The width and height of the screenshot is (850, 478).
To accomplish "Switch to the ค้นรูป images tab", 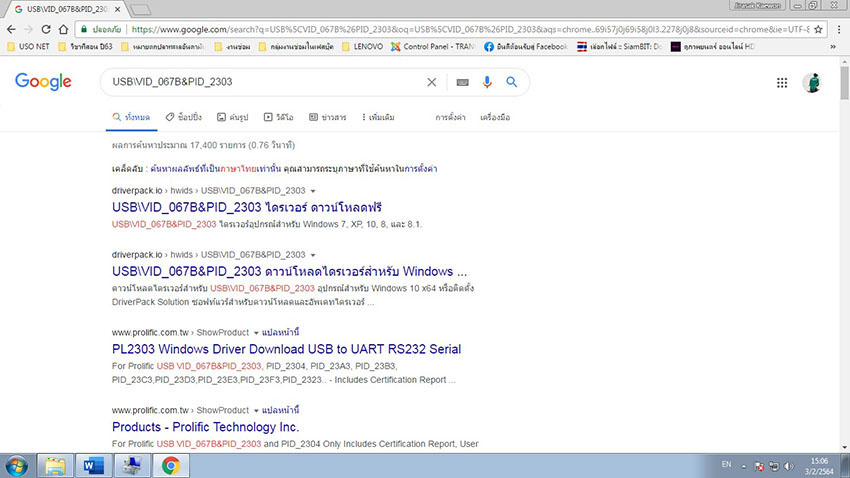I will pyautogui.click(x=233, y=117).
